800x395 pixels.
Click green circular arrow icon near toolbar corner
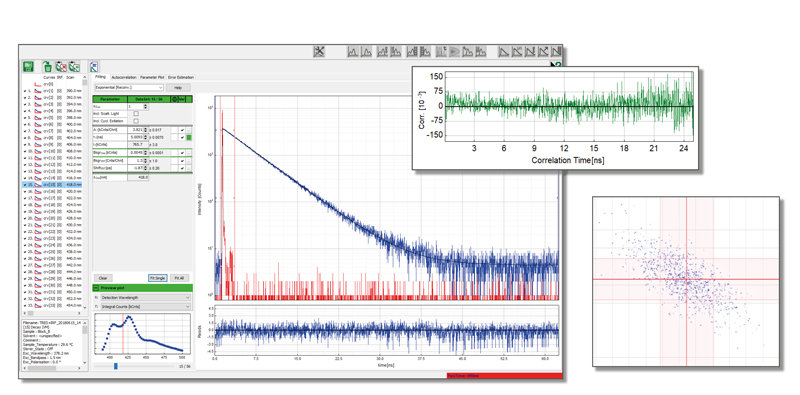coord(557,64)
